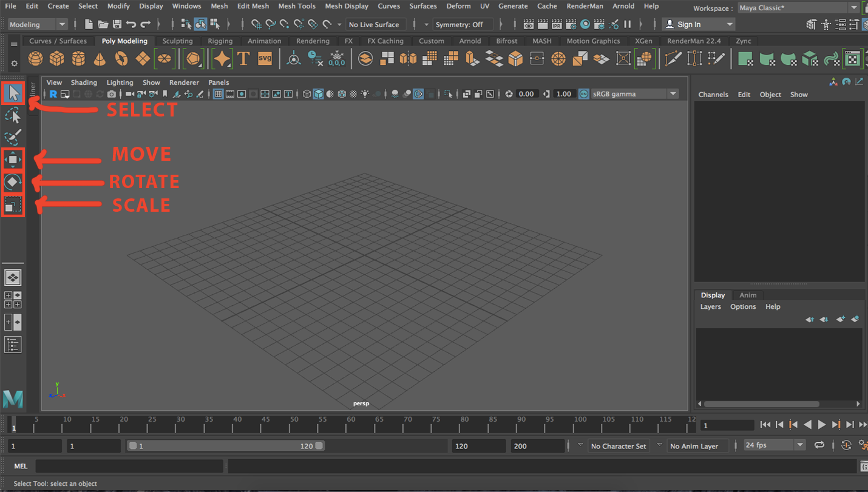Click the Save scene icon

[x=117, y=24]
